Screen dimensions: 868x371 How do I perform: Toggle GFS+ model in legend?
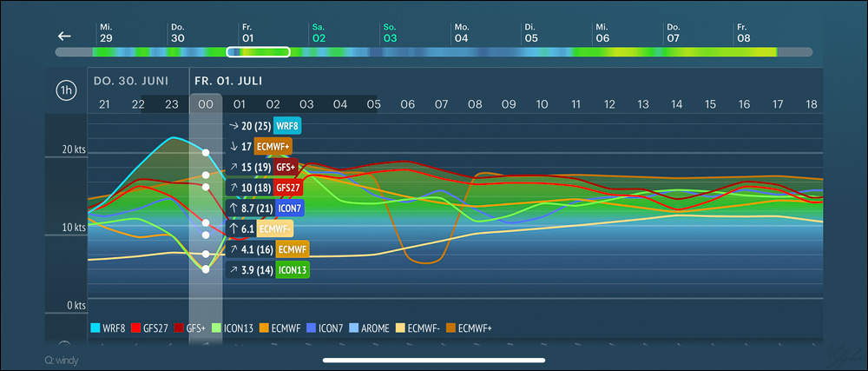190,328
